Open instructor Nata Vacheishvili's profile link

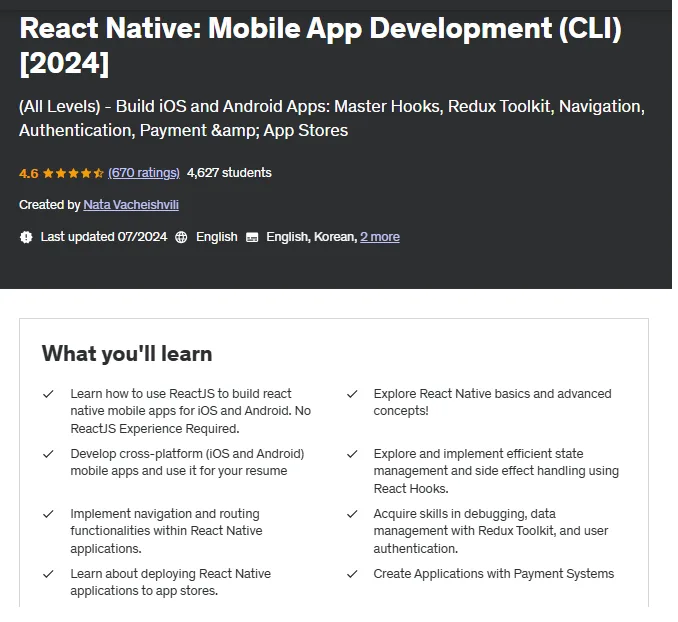(131, 205)
